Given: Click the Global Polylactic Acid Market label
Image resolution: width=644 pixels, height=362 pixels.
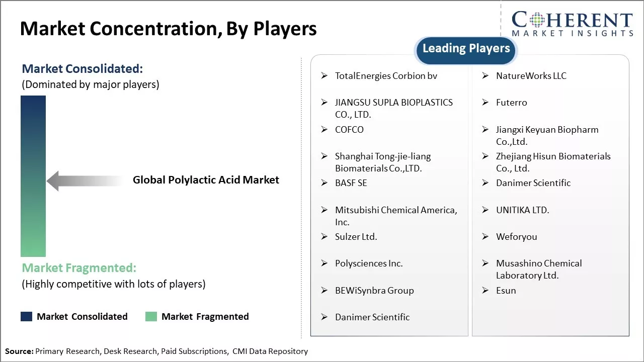Looking at the screenshot, I should coord(206,180).
